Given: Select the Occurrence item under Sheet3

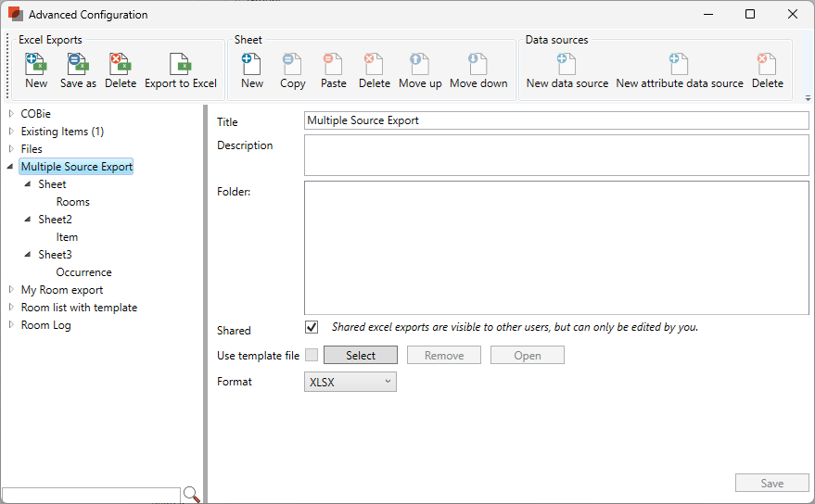Looking at the screenshot, I should (x=83, y=272).
